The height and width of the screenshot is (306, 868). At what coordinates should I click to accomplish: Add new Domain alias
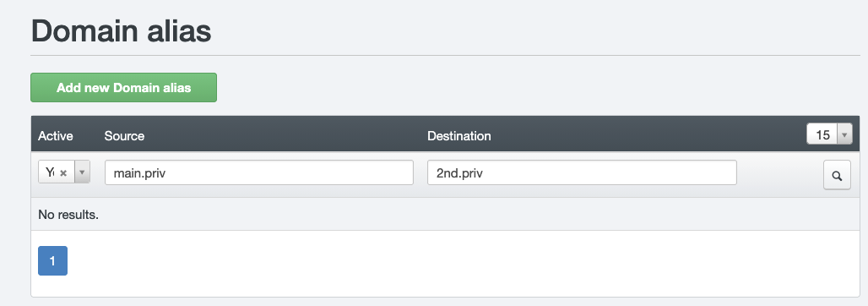point(123,88)
